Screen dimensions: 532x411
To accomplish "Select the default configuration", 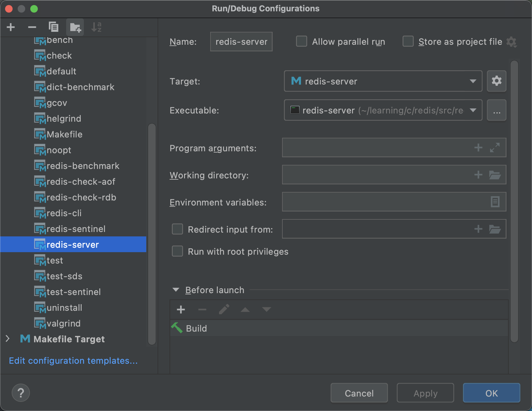I will (x=73, y=71).
